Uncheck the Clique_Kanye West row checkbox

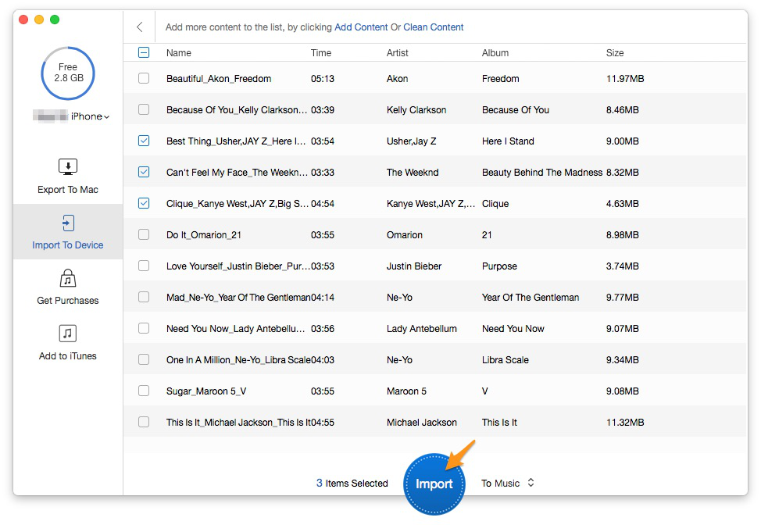[x=144, y=203]
